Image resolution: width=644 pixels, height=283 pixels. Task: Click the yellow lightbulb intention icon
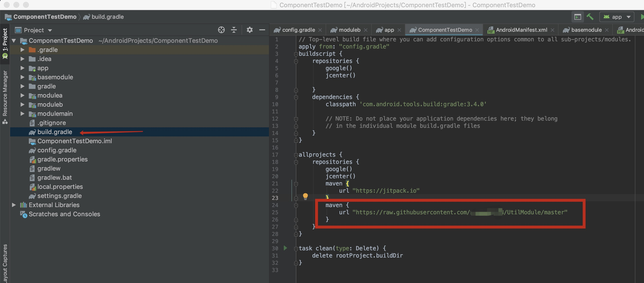[305, 196]
